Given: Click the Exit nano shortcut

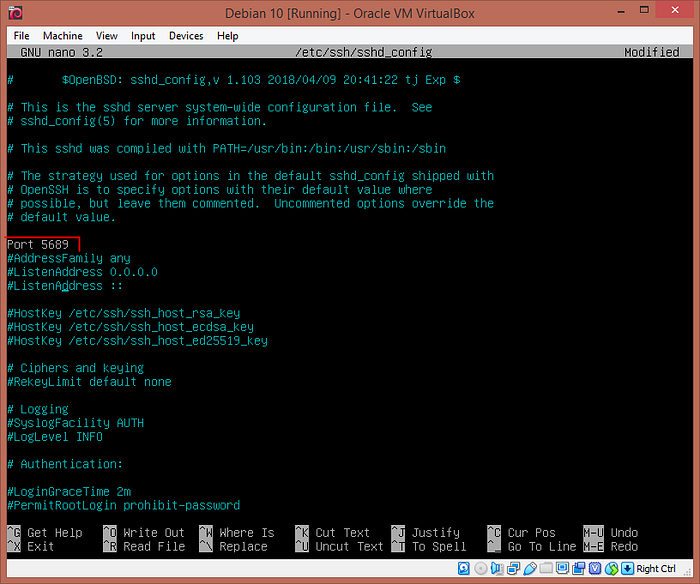Looking at the screenshot, I should (x=31, y=546).
